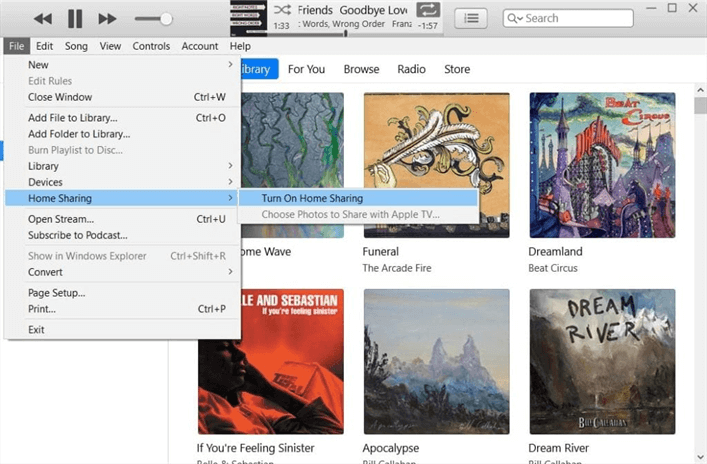Minimize the iTunes window
The height and width of the screenshot is (464, 707).
point(651,8)
